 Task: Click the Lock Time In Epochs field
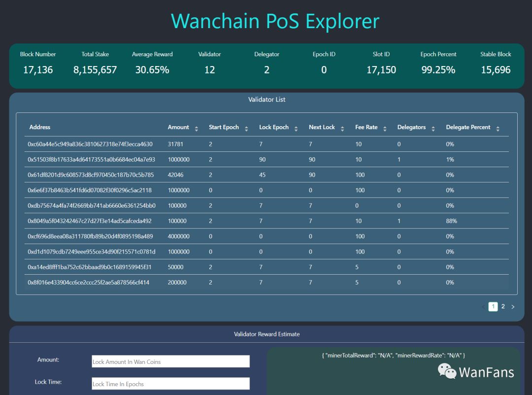coord(170,384)
